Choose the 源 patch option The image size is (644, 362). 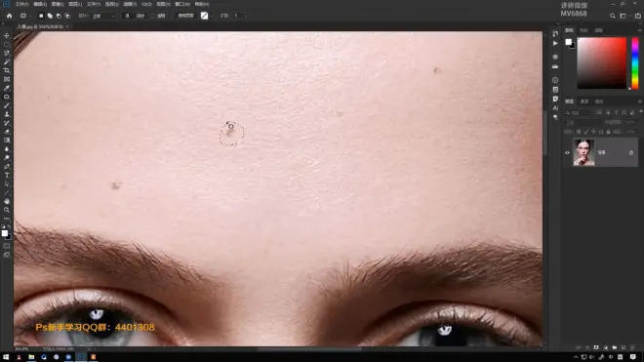coord(128,16)
